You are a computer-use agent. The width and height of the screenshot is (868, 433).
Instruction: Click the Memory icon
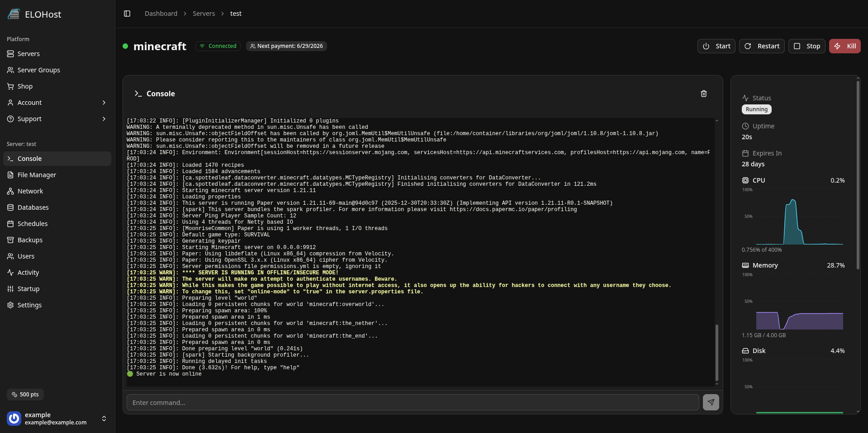745,265
